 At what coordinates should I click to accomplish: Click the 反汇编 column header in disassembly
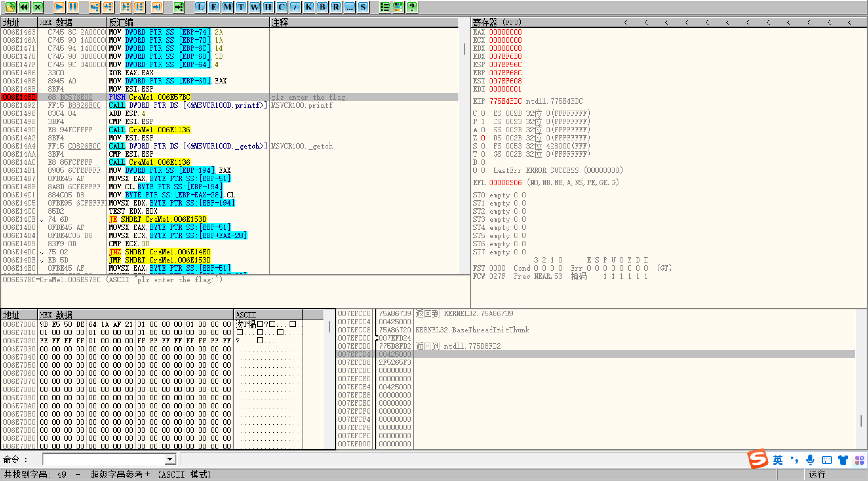pos(188,22)
